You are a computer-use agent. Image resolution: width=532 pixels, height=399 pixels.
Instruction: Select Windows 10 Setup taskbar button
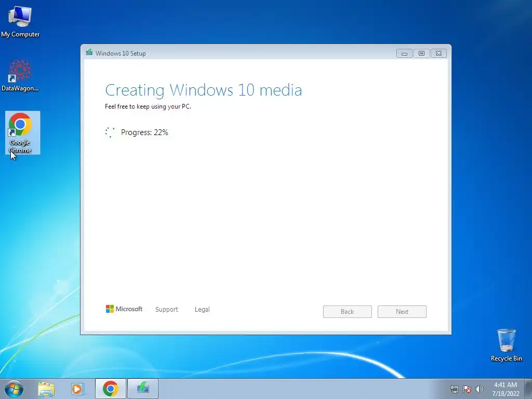(143, 389)
